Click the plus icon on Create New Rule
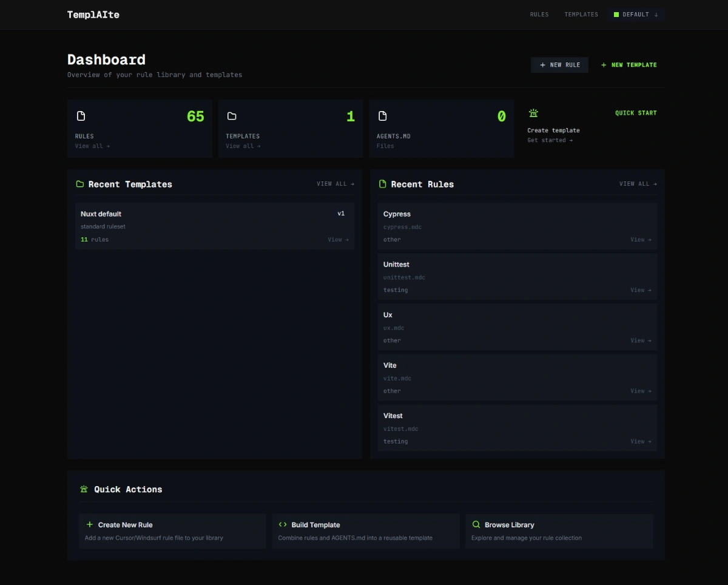Viewport: 728px width, 585px height. (x=90, y=524)
